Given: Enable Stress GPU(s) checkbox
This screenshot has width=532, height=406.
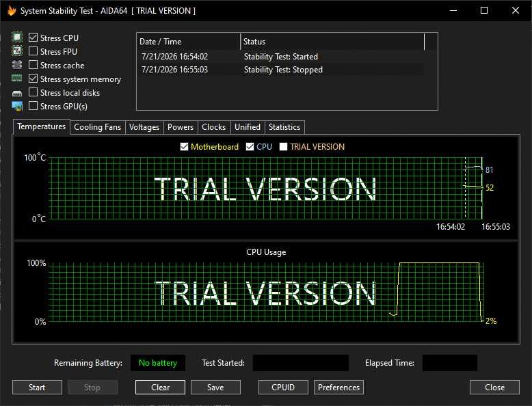Looking at the screenshot, I should click(33, 106).
